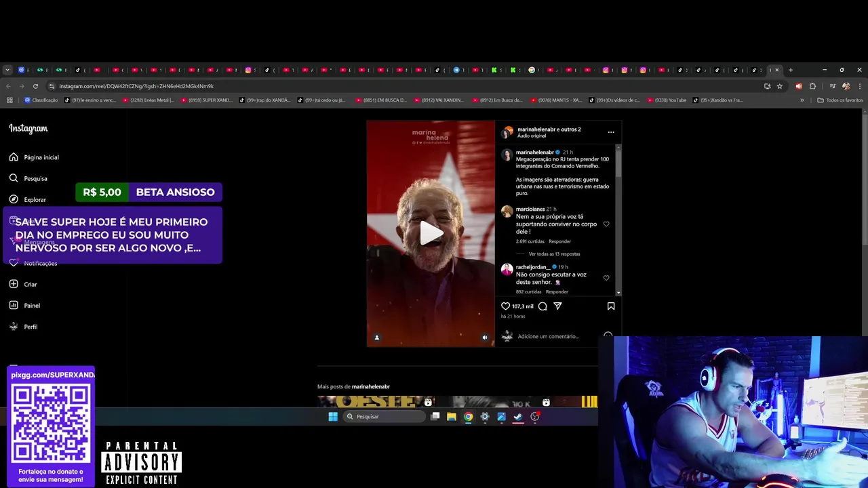Open the Chrome profile avatar

846,86
